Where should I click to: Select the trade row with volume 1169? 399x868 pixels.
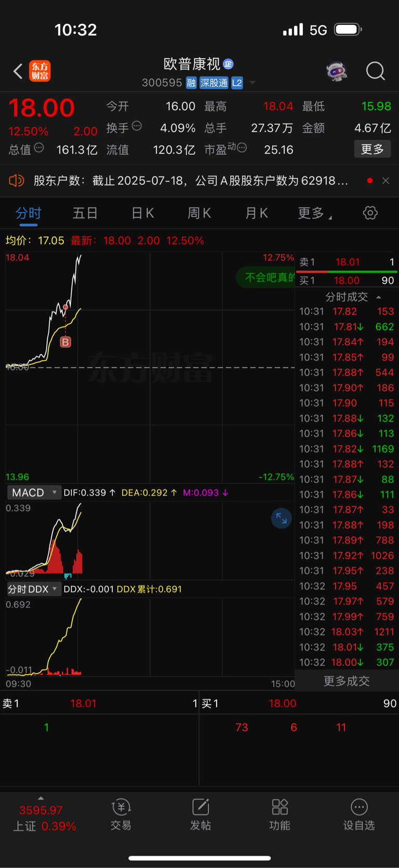click(347, 449)
